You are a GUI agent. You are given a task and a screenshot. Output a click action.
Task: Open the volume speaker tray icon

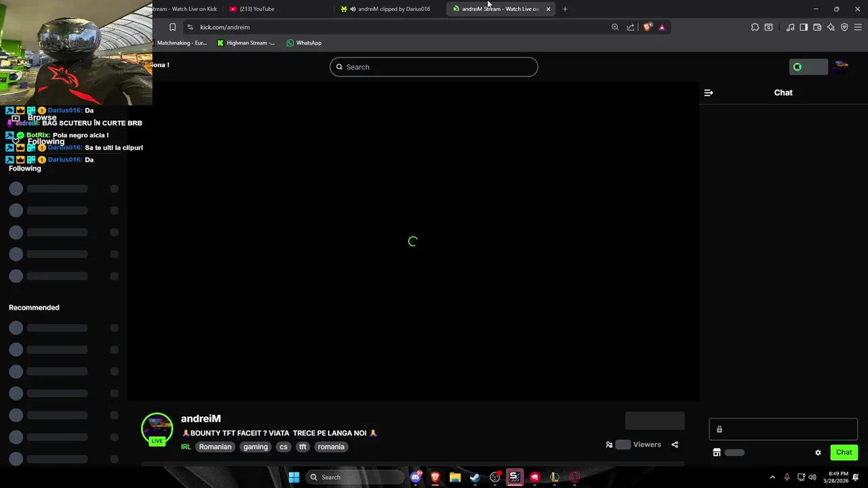(x=812, y=477)
